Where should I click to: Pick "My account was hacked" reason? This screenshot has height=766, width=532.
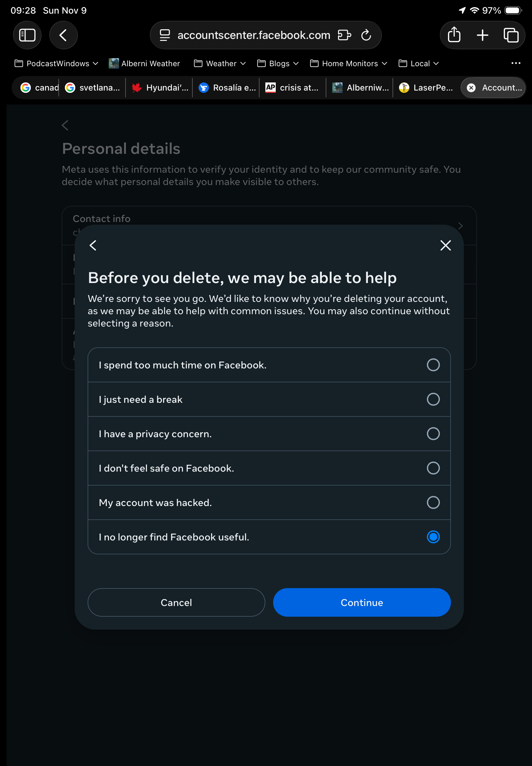point(433,502)
